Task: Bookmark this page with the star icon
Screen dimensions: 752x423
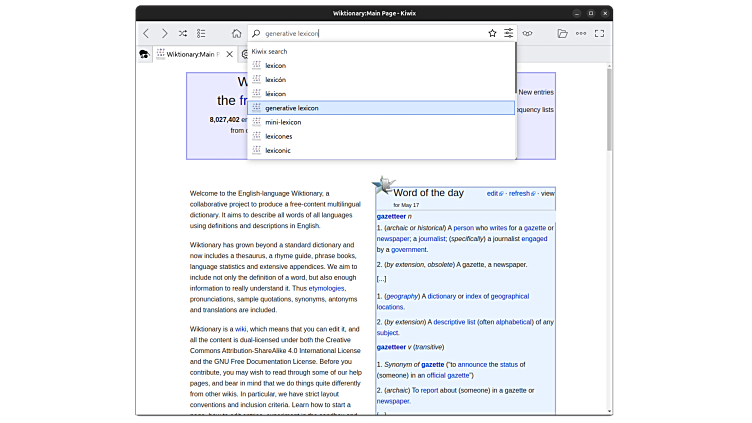Action: [x=492, y=33]
